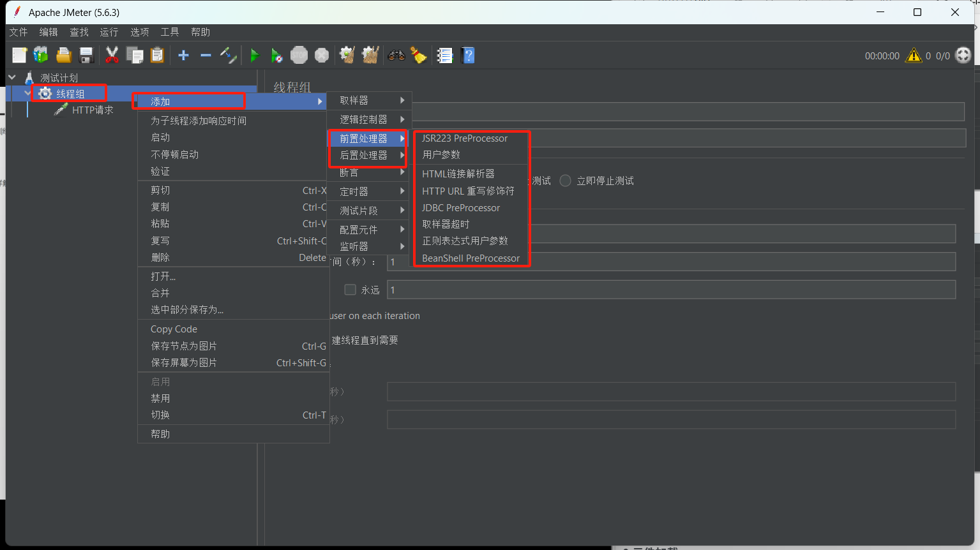Image resolution: width=980 pixels, height=550 pixels.
Task: Click the Clear gear-and-broom icon
Action: click(x=347, y=56)
